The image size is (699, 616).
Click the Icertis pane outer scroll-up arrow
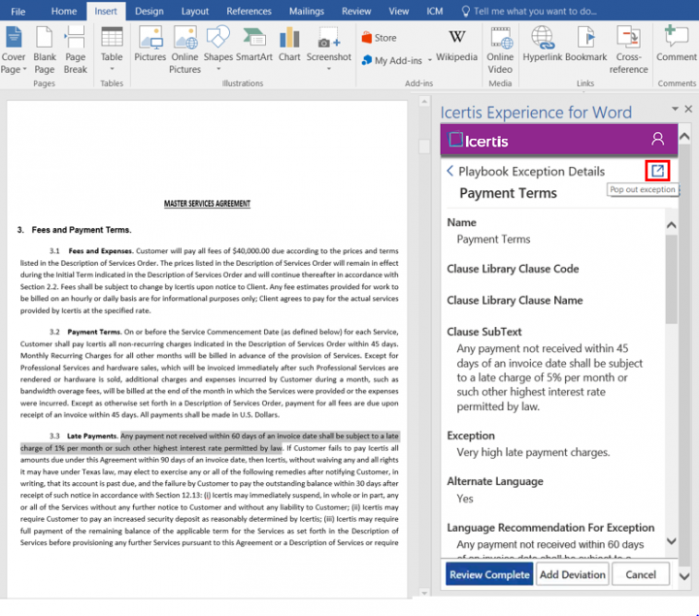point(684,137)
